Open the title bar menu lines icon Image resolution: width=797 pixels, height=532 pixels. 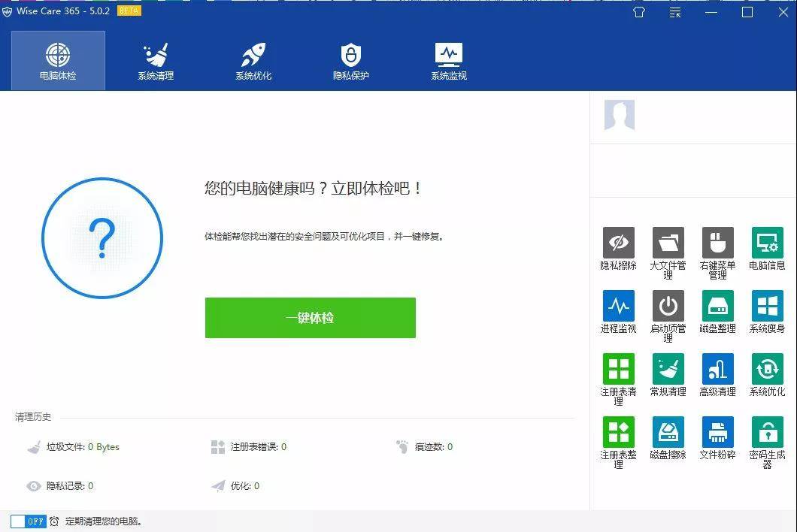point(675,12)
